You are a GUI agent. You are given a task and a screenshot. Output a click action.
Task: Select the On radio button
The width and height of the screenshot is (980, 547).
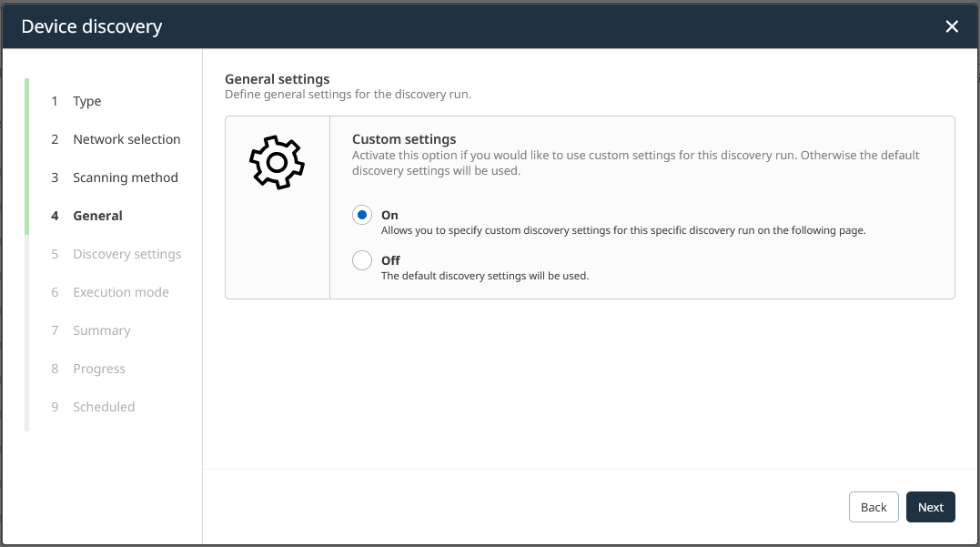tap(362, 216)
